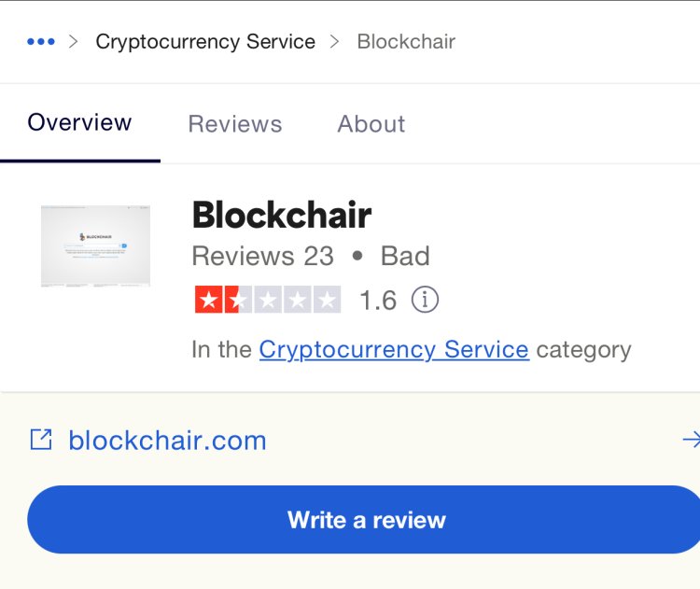This screenshot has width=700, height=589.
Task: Click the first red rating star
Action: (x=208, y=300)
